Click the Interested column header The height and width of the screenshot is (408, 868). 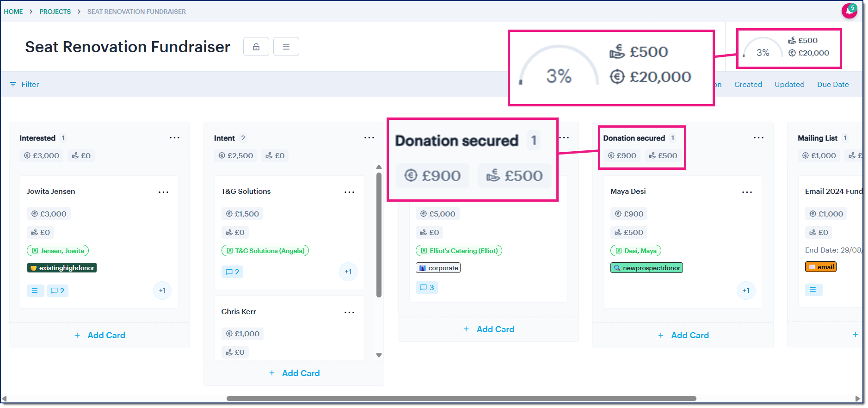(37, 138)
